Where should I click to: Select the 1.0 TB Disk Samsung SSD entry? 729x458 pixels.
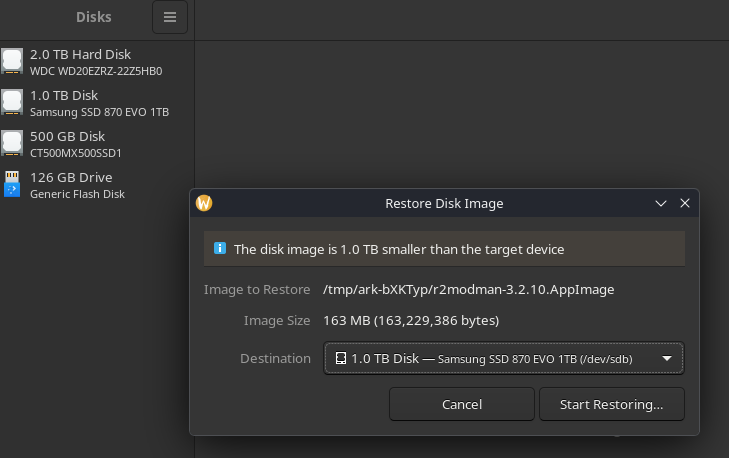coord(97,103)
